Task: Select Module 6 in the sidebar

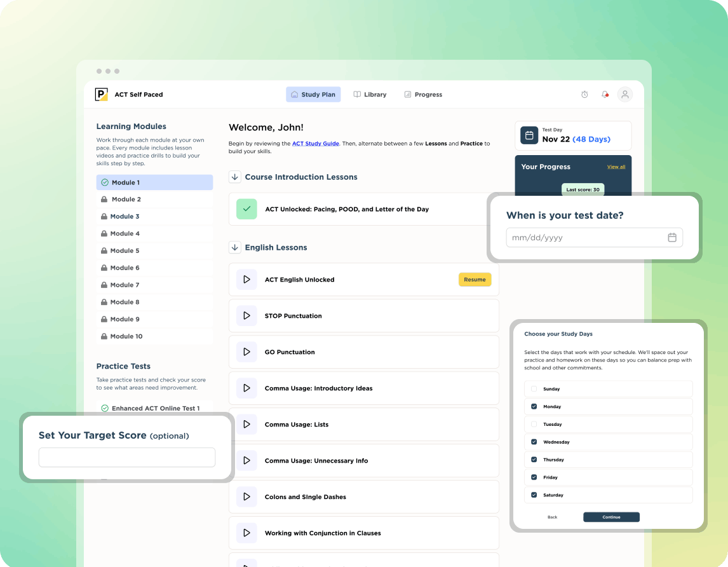Action: (154, 268)
